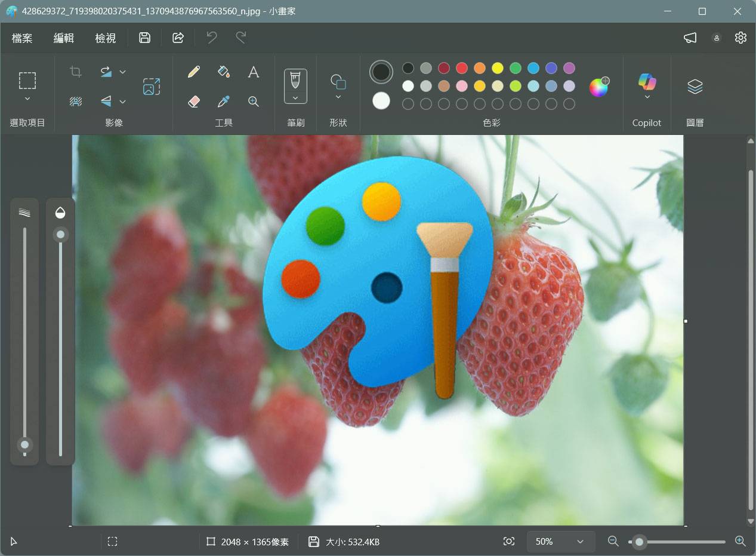756x556 pixels.
Task: Expand the Brushes dropdown
Action: [295, 96]
